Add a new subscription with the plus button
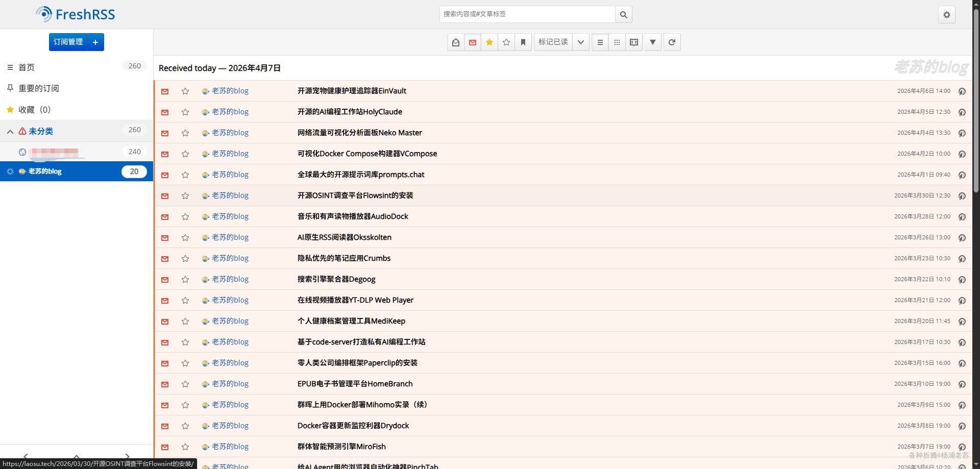 pos(95,42)
